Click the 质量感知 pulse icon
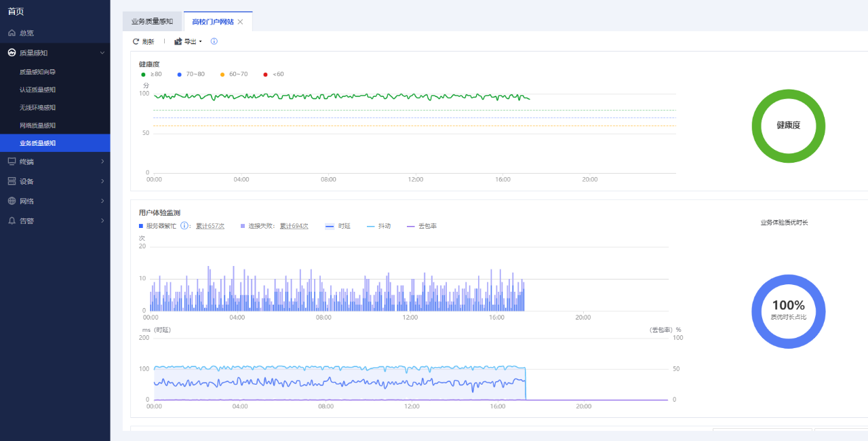The height and width of the screenshot is (441, 868). click(12, 52)
